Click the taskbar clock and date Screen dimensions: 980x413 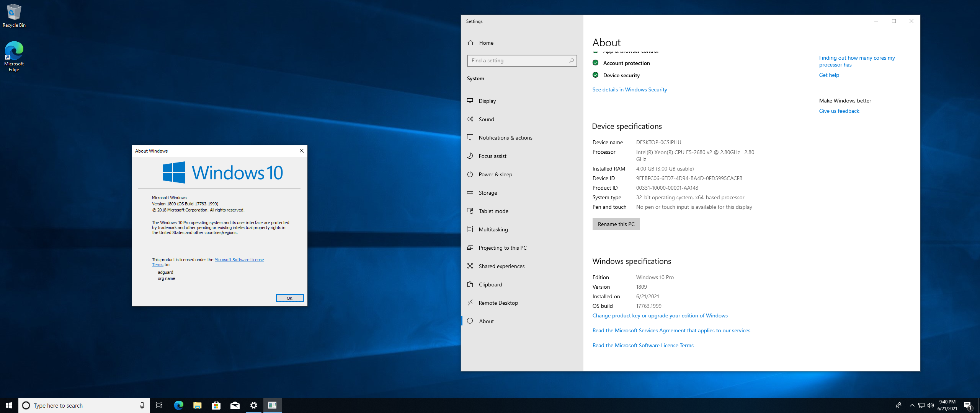pos(947,405)
